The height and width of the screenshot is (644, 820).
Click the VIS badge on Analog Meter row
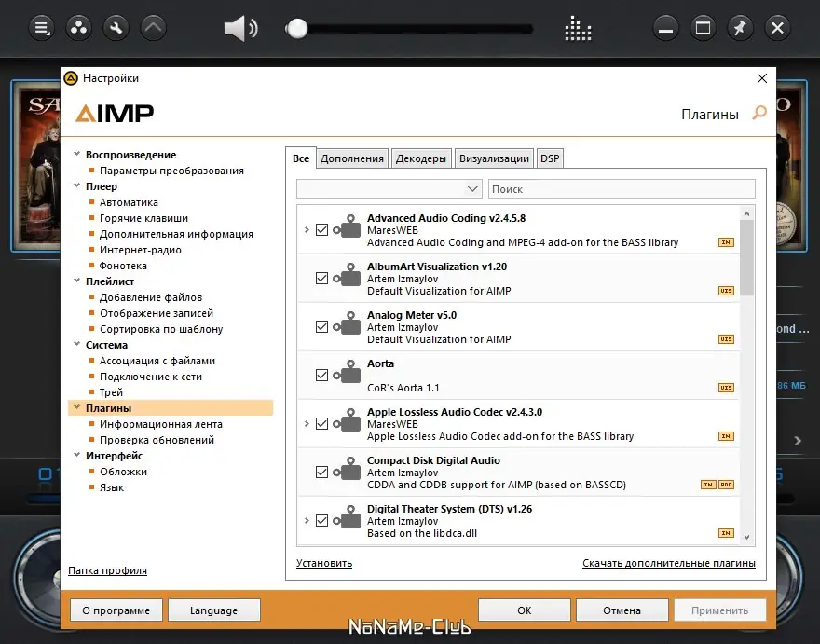coord(726,339)
